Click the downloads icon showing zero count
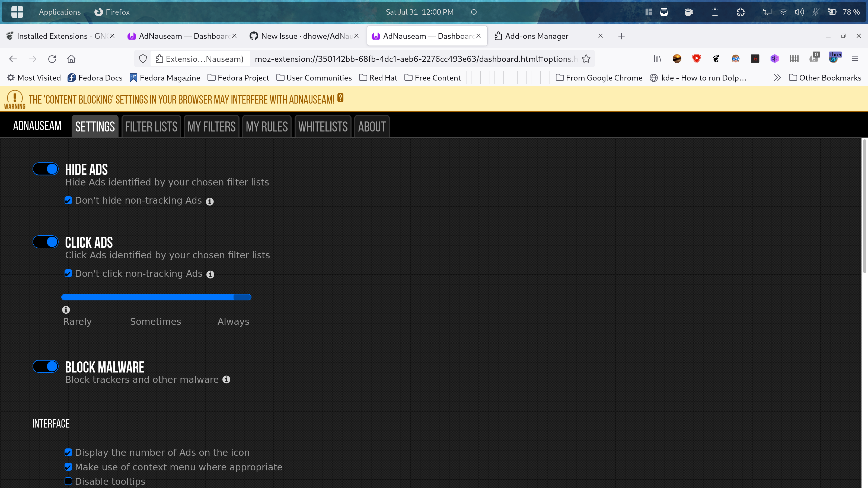This screenshot has height=488, width=868. point(814,59)
